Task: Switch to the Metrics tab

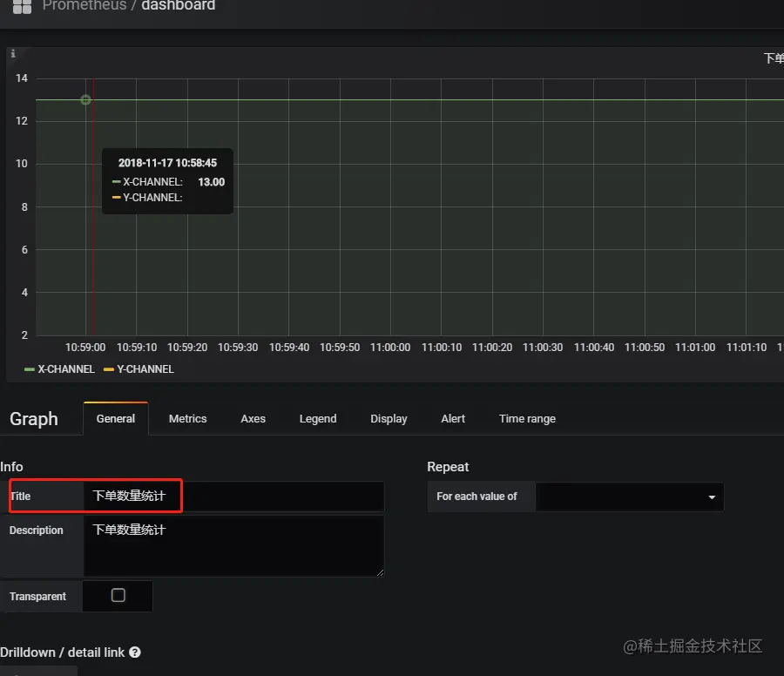Action: (187, 418)
